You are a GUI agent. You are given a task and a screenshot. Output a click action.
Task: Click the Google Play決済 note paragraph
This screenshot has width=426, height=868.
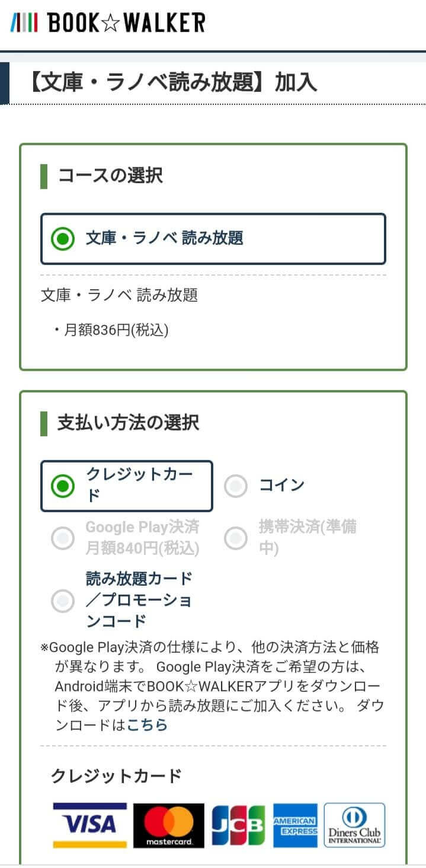210,686
